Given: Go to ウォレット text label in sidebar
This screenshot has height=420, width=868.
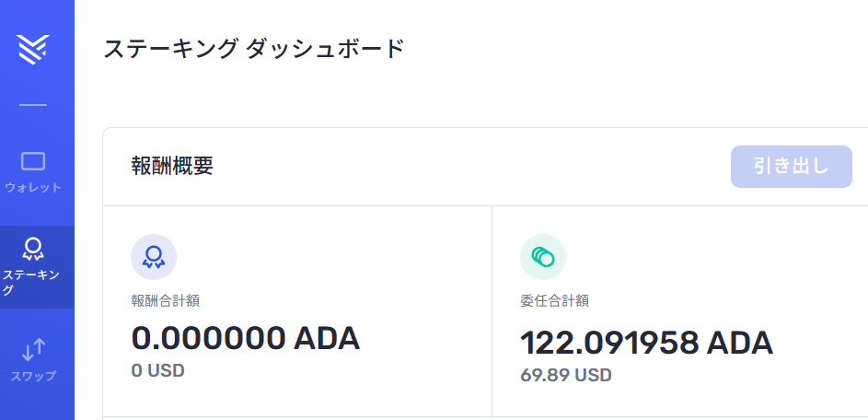Looking at the screenshot, I should pos(33,187).
